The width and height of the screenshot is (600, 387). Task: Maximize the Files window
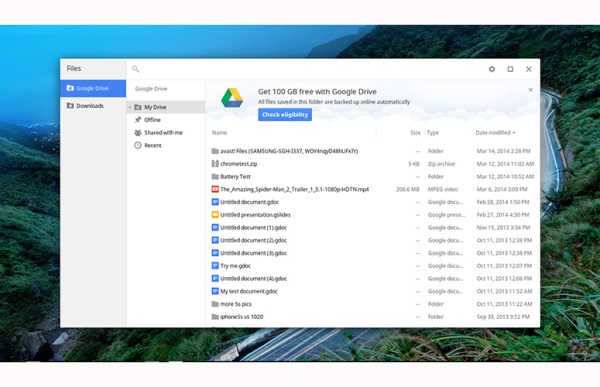(510, 69)
